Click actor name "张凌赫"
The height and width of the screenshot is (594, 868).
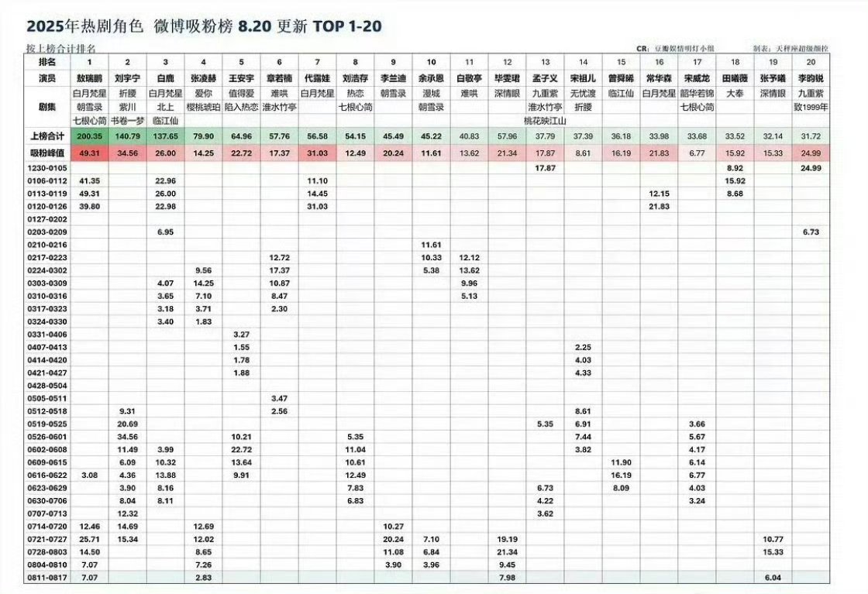(204, 78)
